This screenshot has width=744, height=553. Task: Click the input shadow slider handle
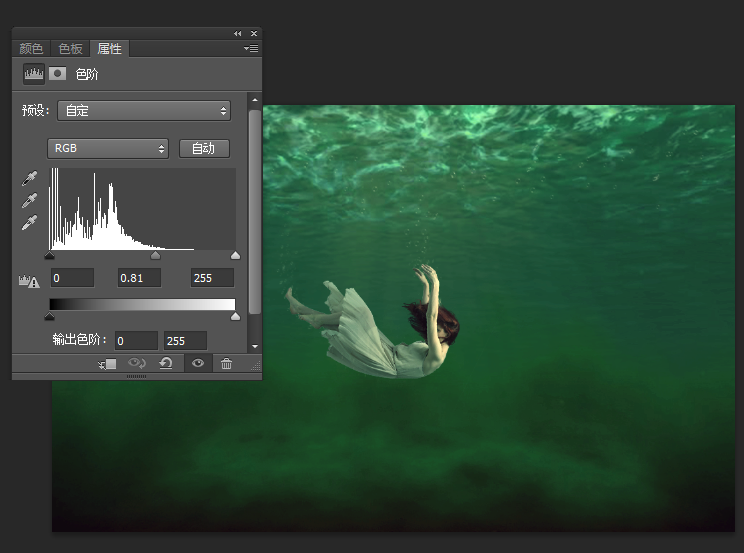coord(49,255)
